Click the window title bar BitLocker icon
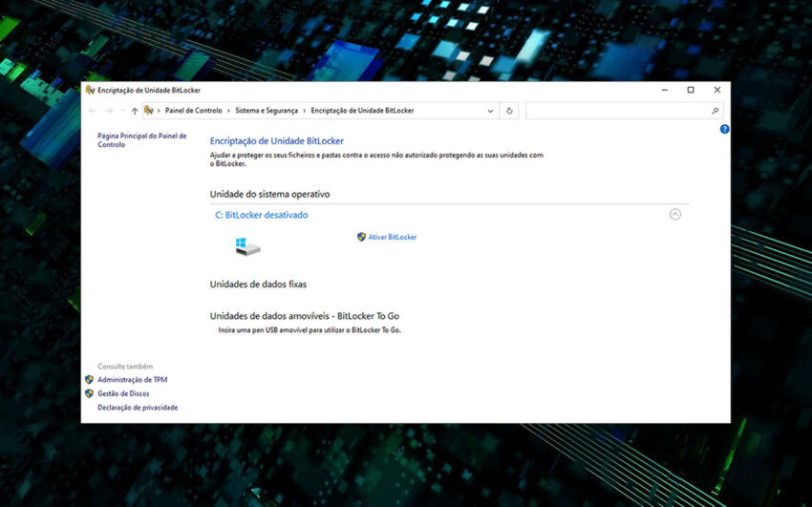Screen dimensions: 812x507 pos(90,90)
